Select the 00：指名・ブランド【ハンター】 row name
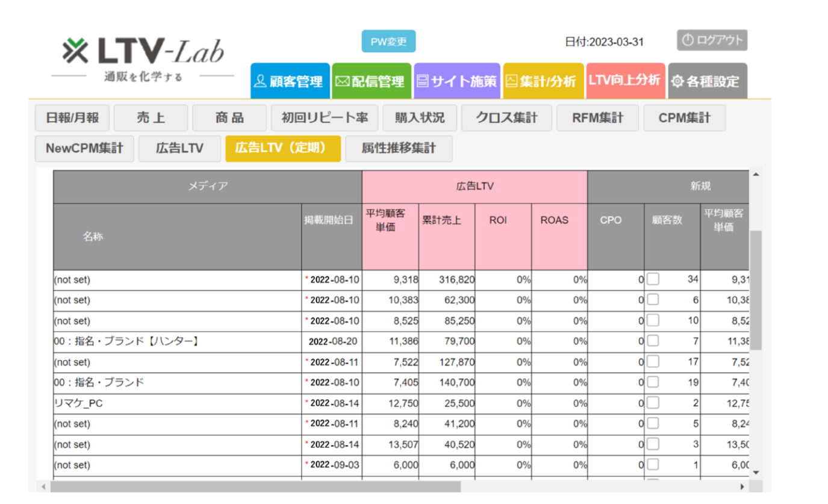The image size is (828, 504). [x=126, y=341]
